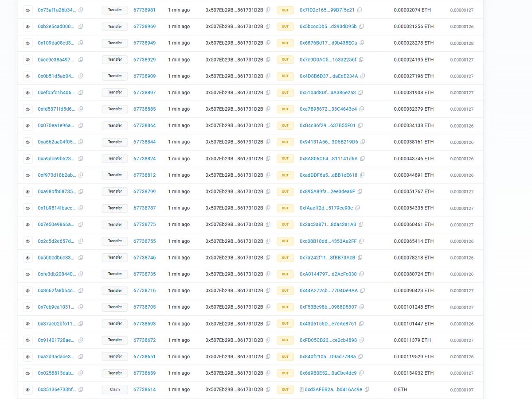Click amount 0.000060461 ETH
The image size is (532, 399).
[414, 225]
